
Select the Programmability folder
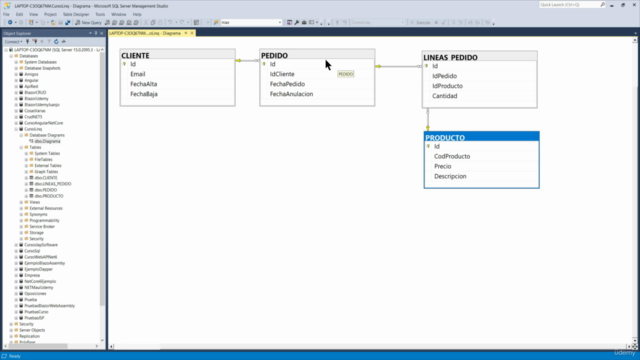click(44, 220)
